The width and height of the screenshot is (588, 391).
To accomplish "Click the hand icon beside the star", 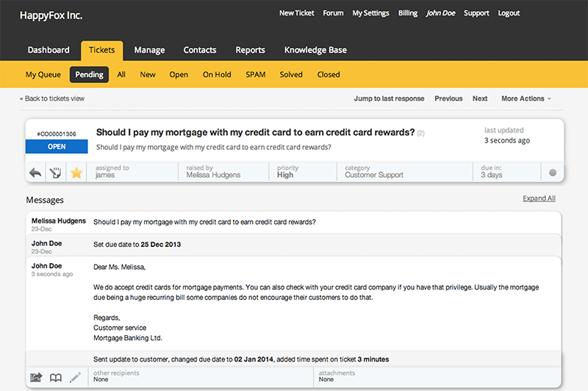I will pos(54,173).
